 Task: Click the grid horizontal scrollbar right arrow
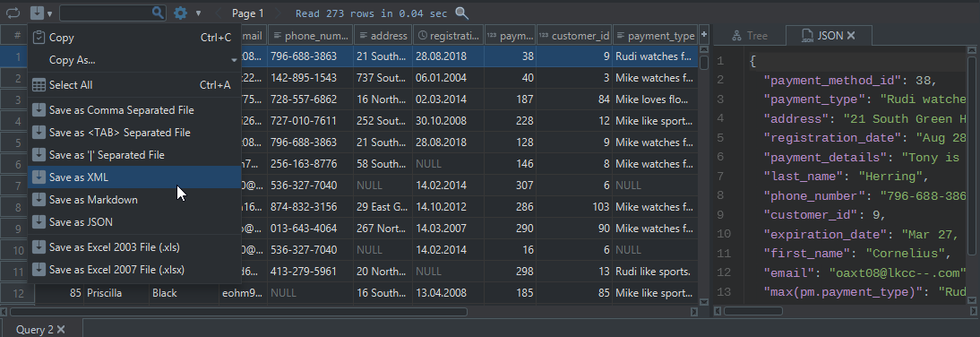(693, 311)
